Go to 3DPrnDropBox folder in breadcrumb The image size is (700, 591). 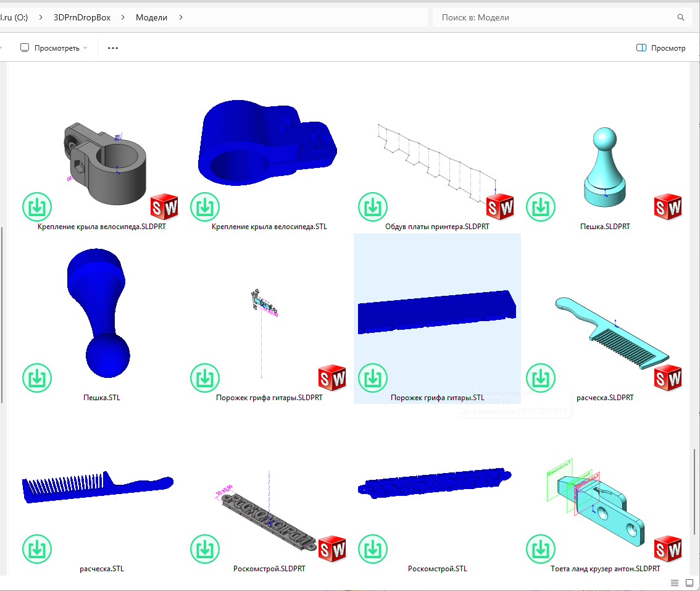pyautogui.click(x=82, y=18)
